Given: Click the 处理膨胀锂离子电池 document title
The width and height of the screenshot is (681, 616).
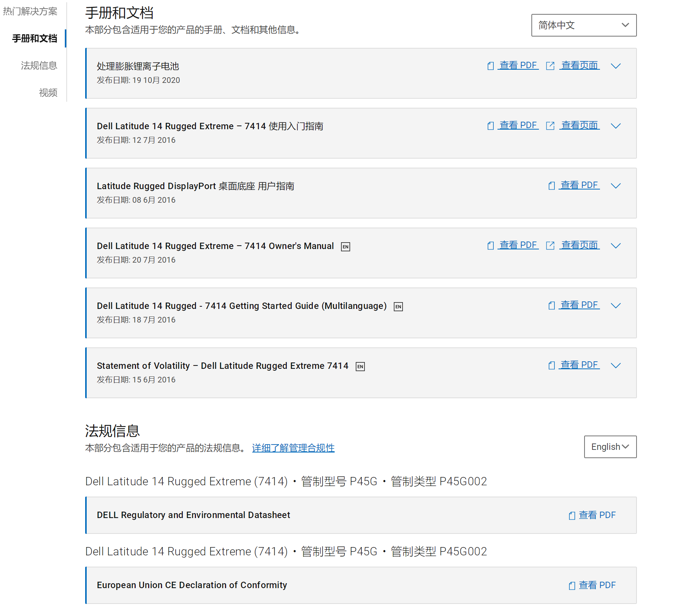Looking at the screenshot, I should pyautogui.click(x=138, y=66).
